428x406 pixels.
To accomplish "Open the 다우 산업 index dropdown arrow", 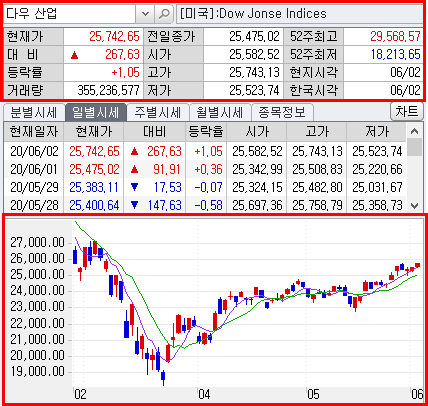I will pos(145,14).
